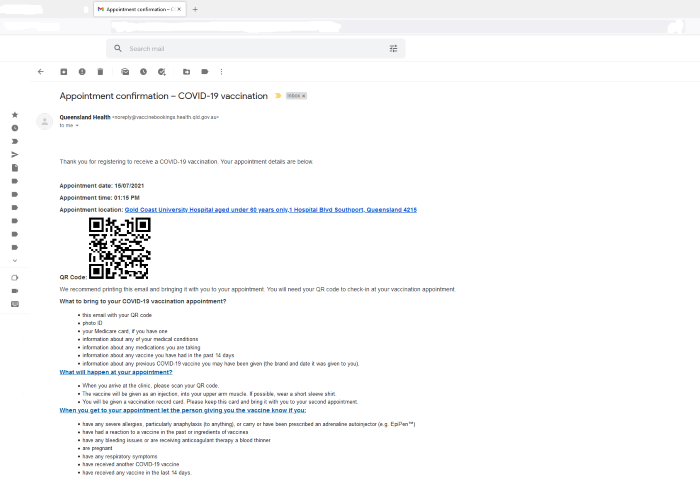
Task: Add this email to Tasks
Action: (162, 72)
